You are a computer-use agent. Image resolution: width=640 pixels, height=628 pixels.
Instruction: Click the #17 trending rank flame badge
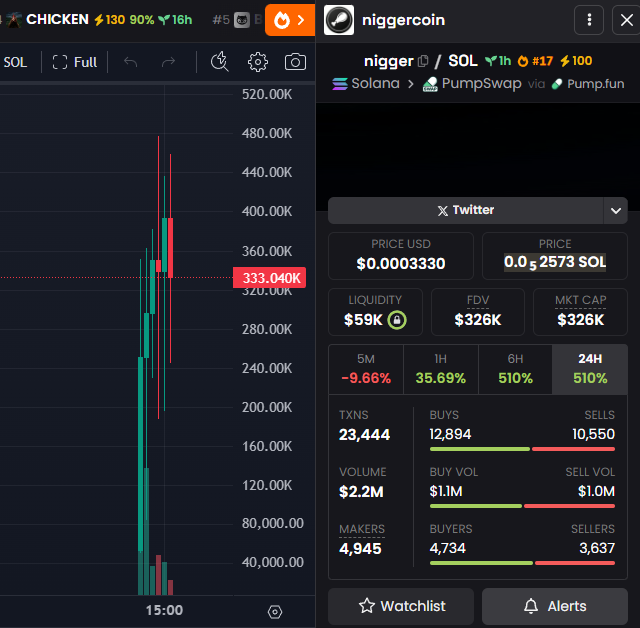click(x=535, y=61)
